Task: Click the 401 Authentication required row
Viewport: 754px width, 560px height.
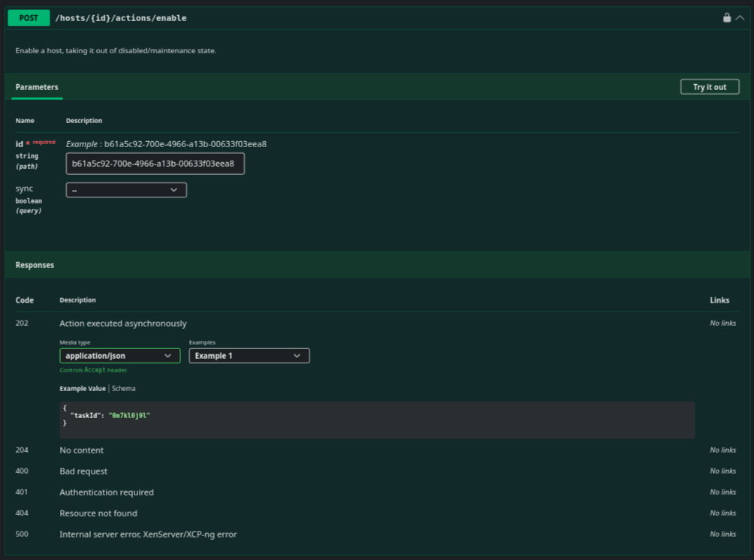Action: (107, 492)
